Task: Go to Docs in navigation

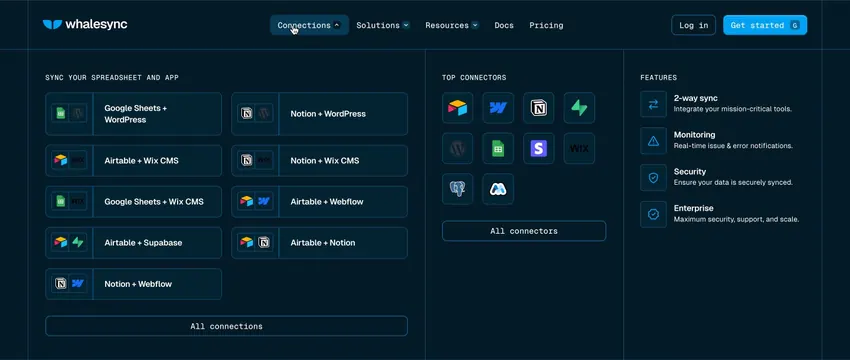Action: point(504,25)
